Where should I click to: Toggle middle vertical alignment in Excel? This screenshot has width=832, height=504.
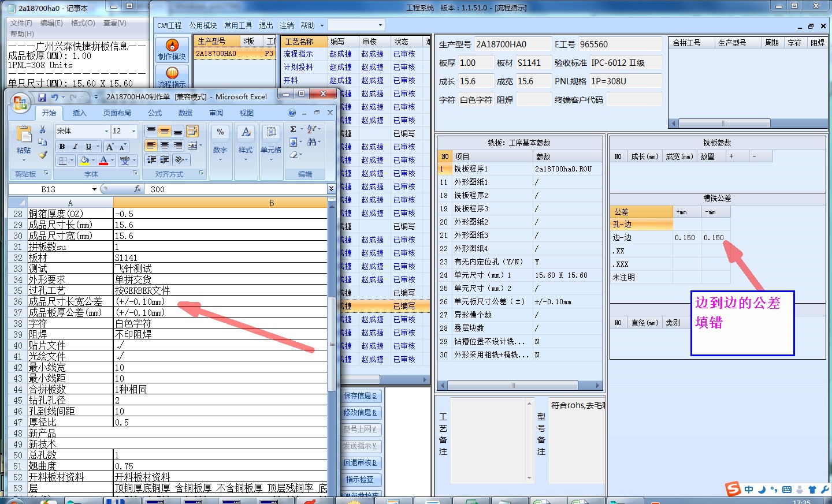tap(165, 131)
